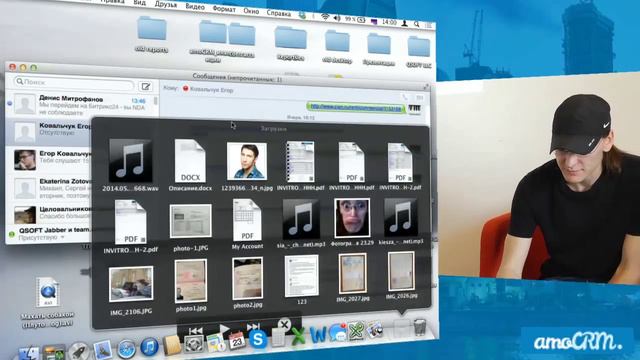Select Целовальников conversation
This screenshot has width=640, height=360.
coord(48,214)
